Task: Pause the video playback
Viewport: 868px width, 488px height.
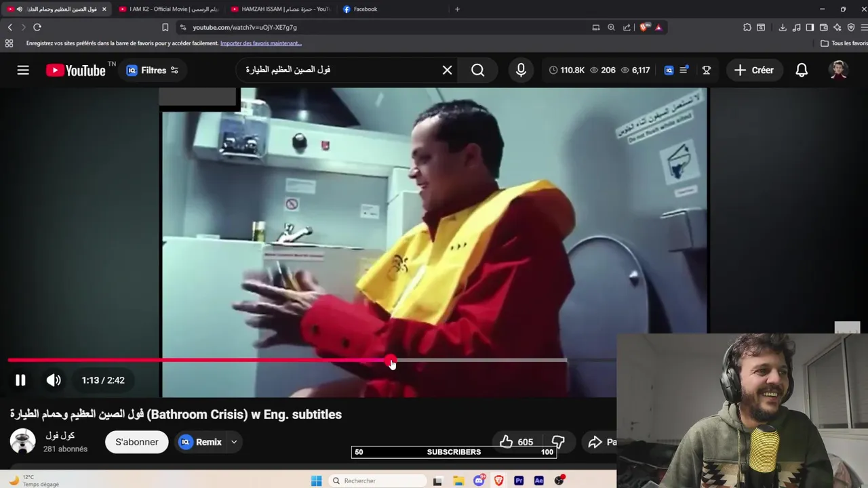Action: pos(20,380)
